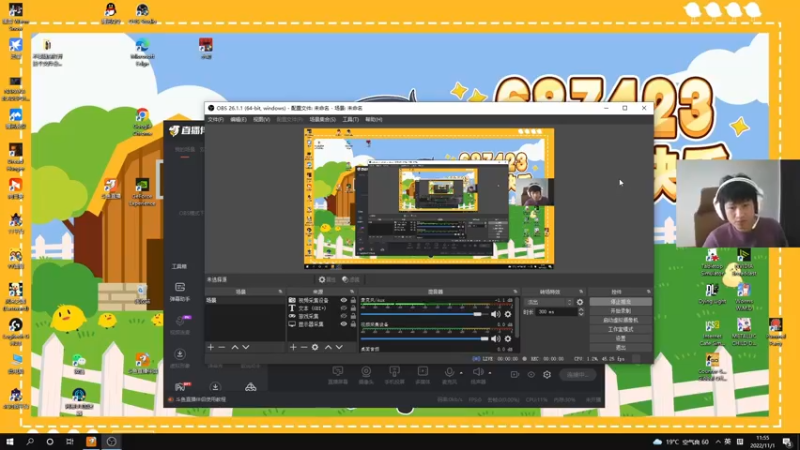
Task: Add a new source with plus icon
Action: [293, 347]
